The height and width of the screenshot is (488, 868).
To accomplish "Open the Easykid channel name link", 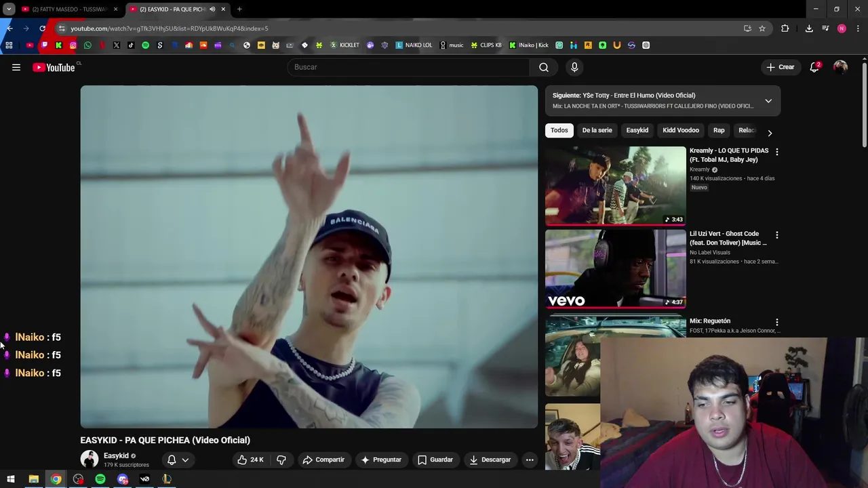I will tap(116, 455).
